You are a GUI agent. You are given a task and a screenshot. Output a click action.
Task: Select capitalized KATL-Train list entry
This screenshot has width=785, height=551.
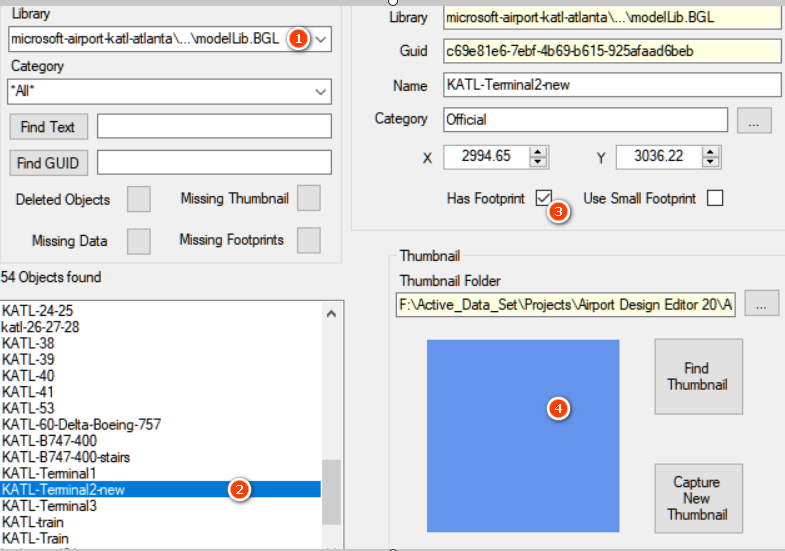(161, 538)
